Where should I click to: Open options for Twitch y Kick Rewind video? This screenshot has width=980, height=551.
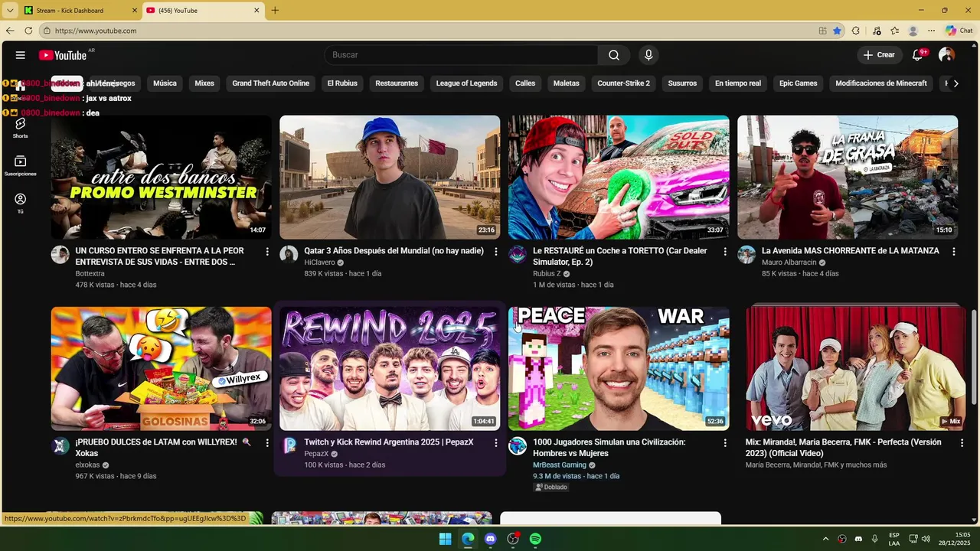(x=496, y=442)
